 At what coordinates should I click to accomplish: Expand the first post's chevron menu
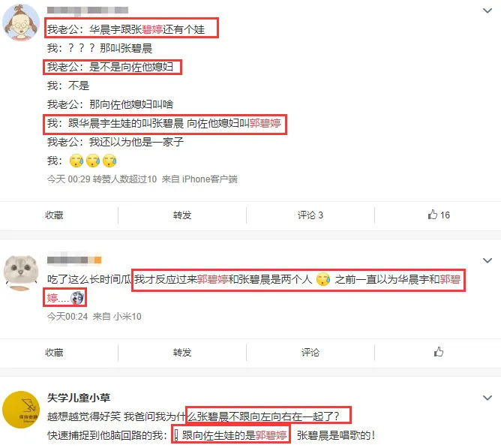tap(487, 11)
